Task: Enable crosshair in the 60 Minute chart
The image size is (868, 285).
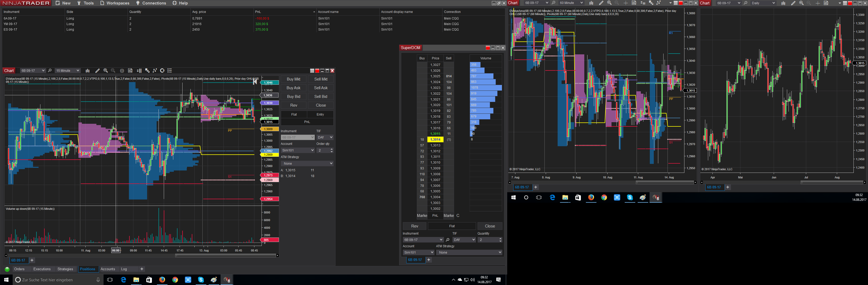Action: point(626,3)
